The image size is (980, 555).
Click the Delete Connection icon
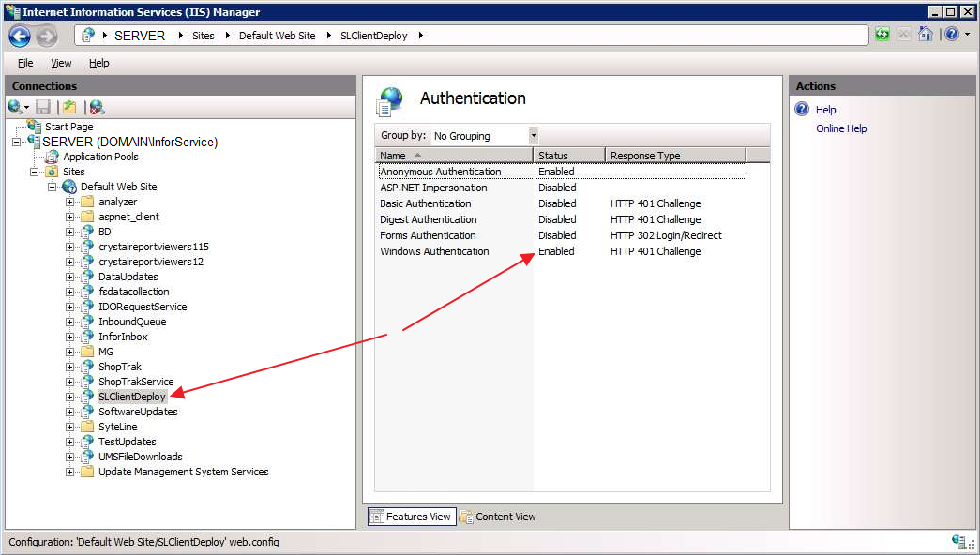97,107
